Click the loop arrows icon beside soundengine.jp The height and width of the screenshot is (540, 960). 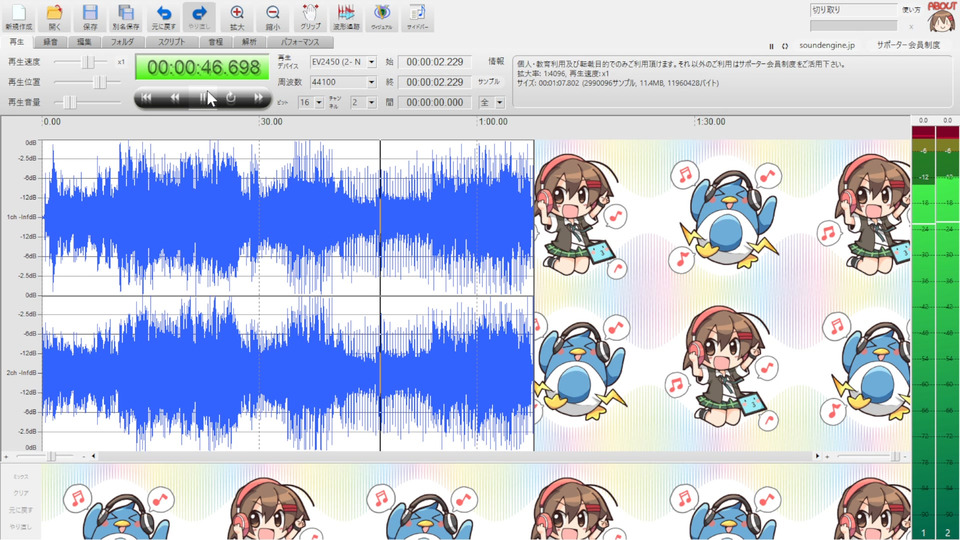[785, 46]
